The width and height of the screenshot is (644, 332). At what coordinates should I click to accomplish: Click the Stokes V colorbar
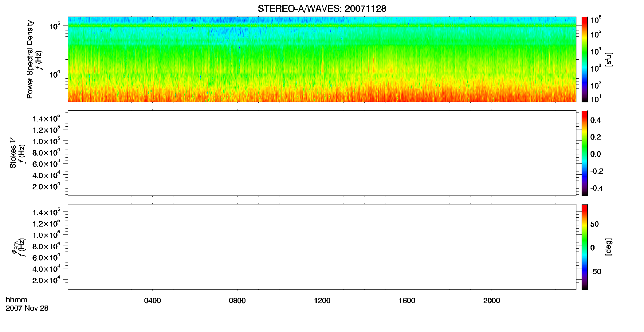(585, 153)
